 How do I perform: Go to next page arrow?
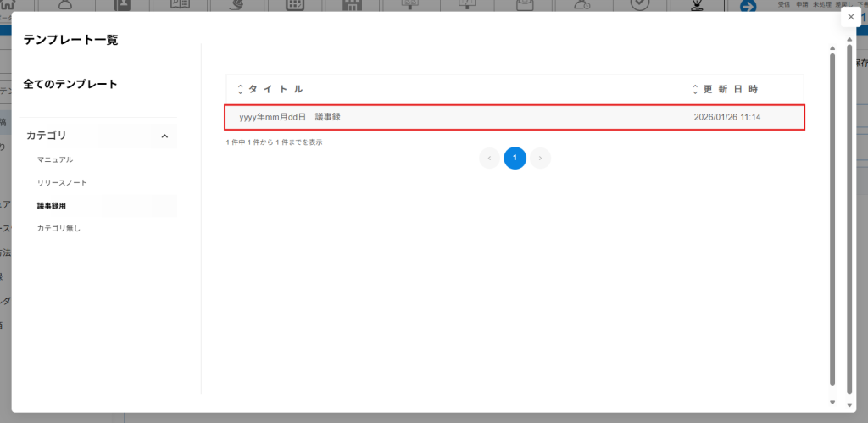tap(541, 158)
